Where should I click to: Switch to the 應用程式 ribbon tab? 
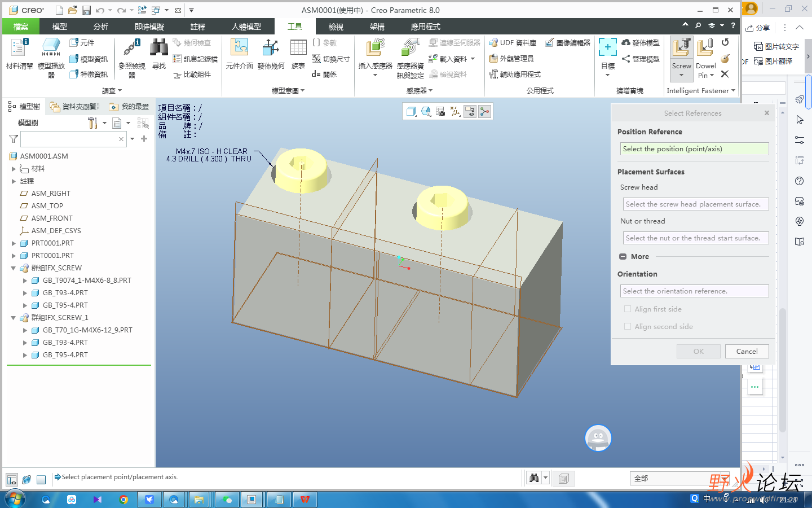(426, 27)
